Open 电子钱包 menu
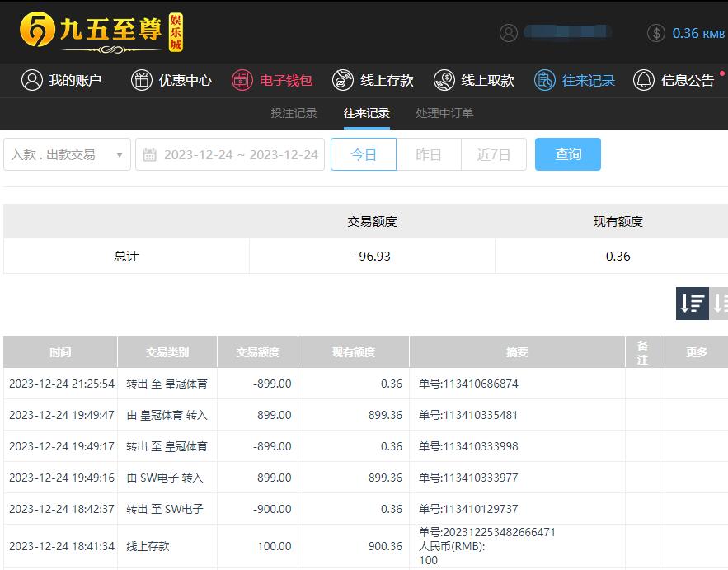The width and height of the screenshot is (728, 570). click(272, 80)
